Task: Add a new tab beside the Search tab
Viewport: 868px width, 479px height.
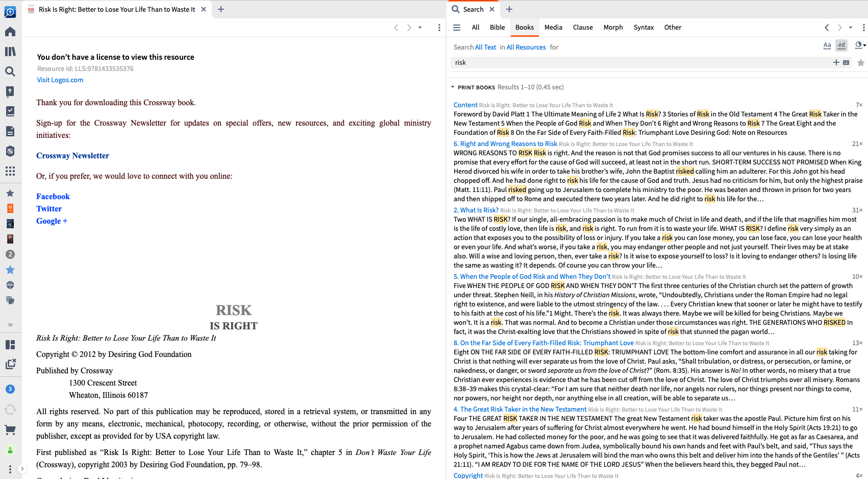Action: [x=509, y=9]
